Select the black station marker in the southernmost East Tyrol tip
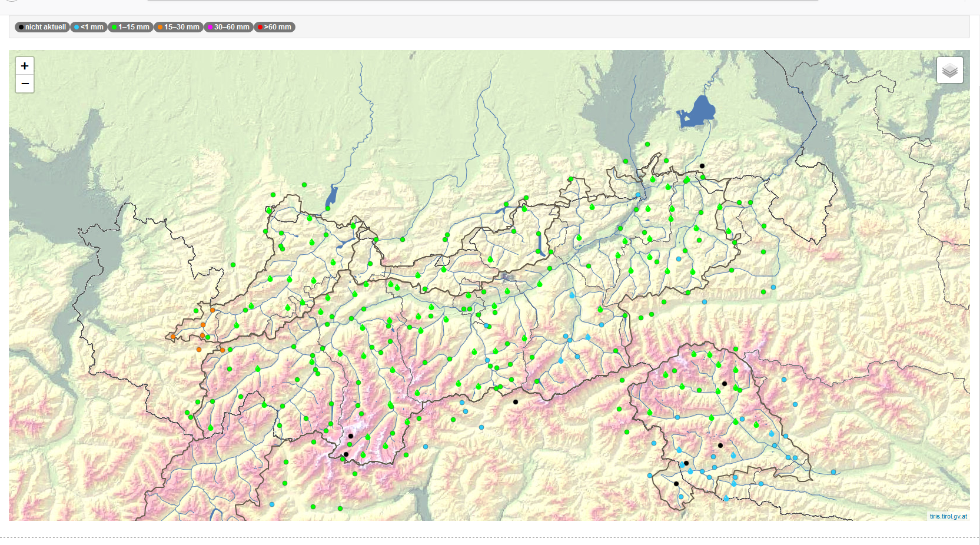980x545 pixels. tap(676, 484)
